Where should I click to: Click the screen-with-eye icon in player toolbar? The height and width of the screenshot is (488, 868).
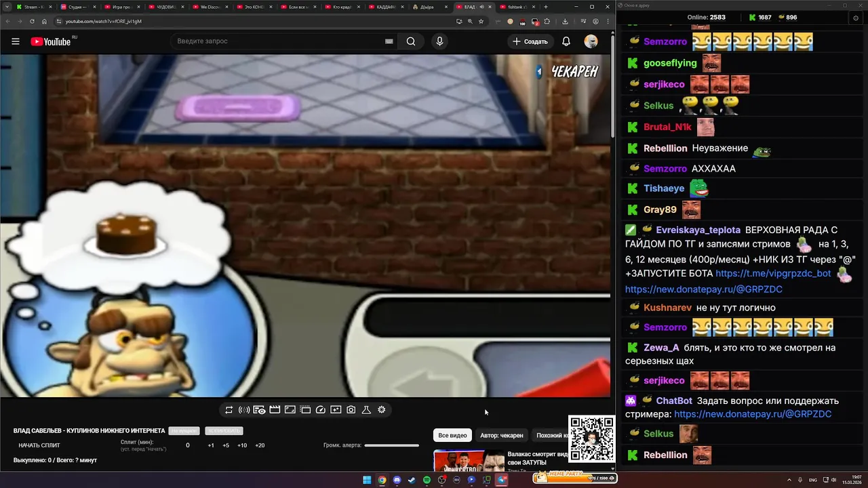click(259, 410)
